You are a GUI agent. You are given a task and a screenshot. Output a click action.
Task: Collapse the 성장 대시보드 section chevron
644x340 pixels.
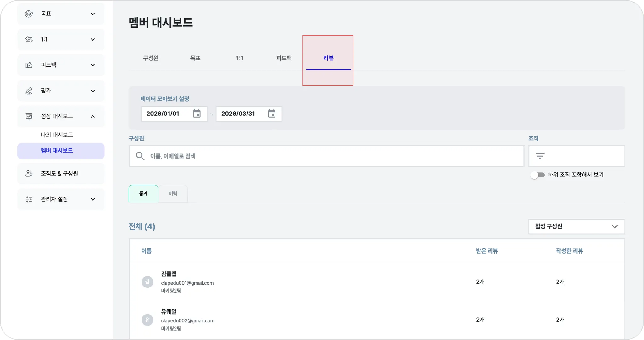[93, 116]
